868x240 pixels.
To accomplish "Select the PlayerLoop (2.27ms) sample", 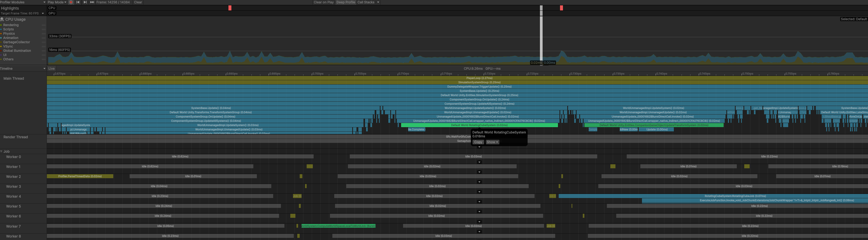I will (457, 78).
